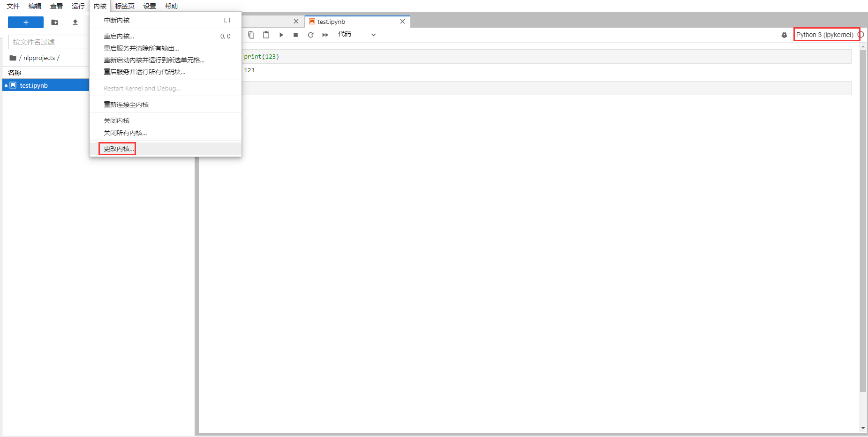This screenshot has width=868, height=437.
Task: Select 更改内核... menu entry
Action: tap(166, 149)
